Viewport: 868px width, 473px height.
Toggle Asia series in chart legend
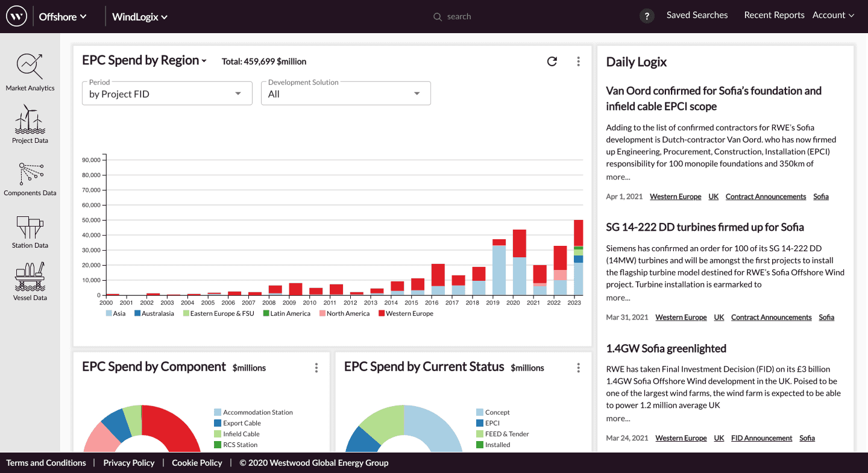click(115, 313)
